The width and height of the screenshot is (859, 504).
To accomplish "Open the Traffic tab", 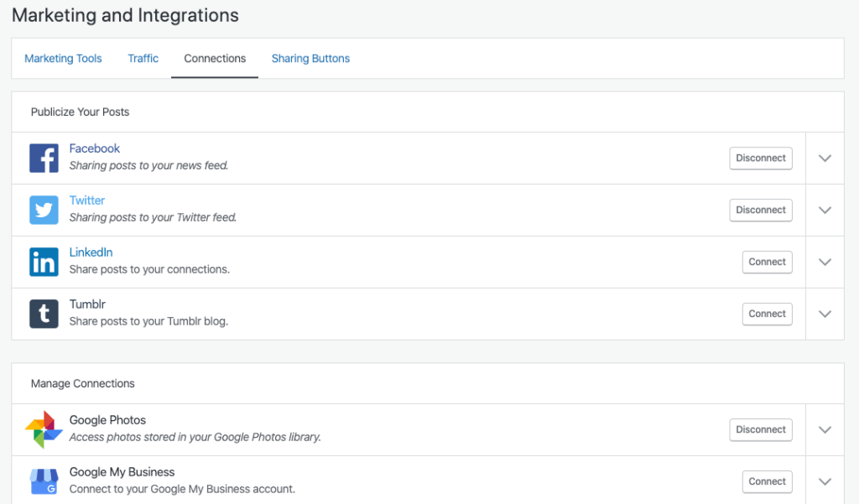I will (143, 58).
